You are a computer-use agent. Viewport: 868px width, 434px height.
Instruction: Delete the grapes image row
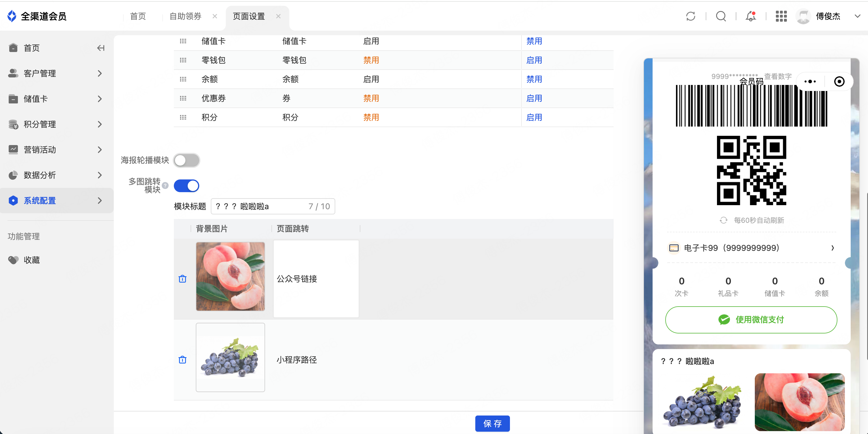(182, 359)
